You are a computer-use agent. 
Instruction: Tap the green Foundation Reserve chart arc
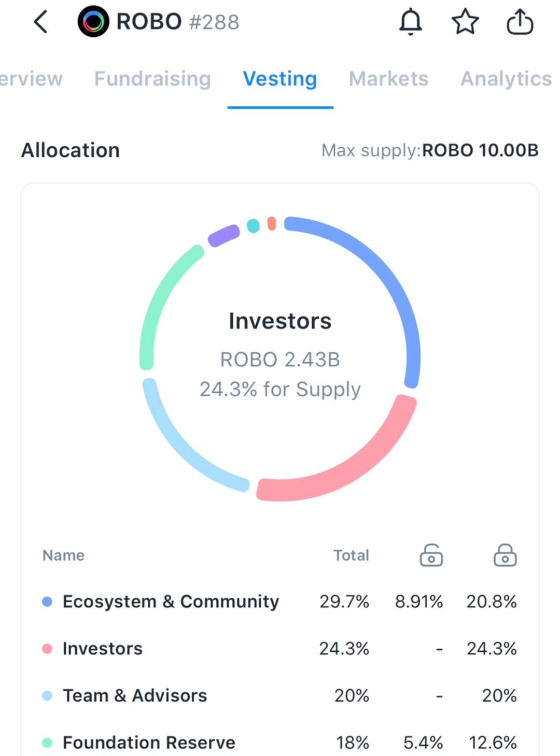pos(158,301)
